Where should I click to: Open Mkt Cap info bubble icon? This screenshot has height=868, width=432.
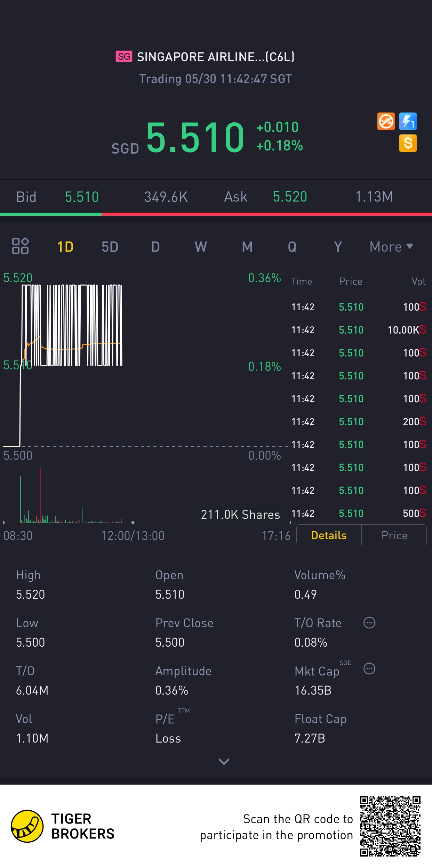pos(369,669)
